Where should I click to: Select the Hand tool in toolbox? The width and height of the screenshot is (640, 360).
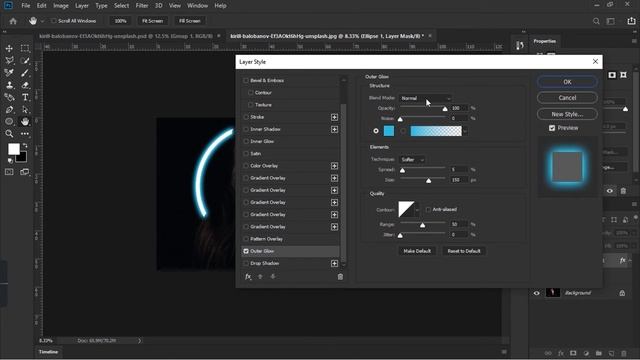(25, 122)
